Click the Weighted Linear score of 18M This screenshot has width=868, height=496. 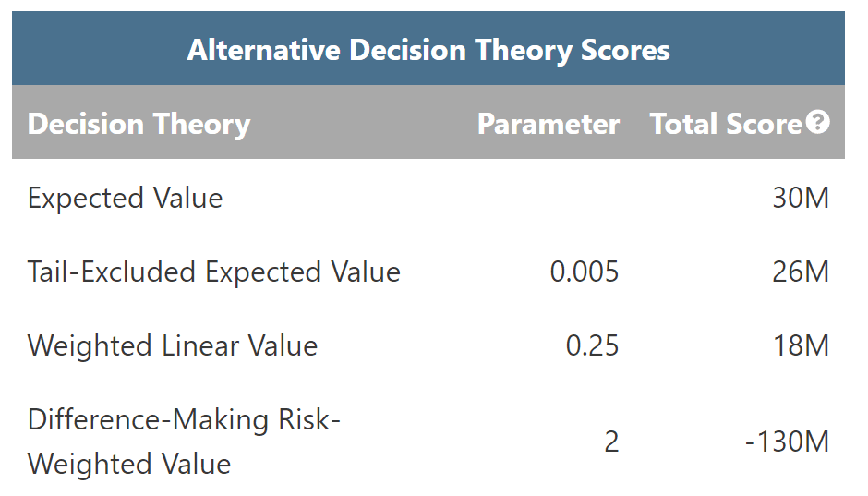(x=801, y=346)
